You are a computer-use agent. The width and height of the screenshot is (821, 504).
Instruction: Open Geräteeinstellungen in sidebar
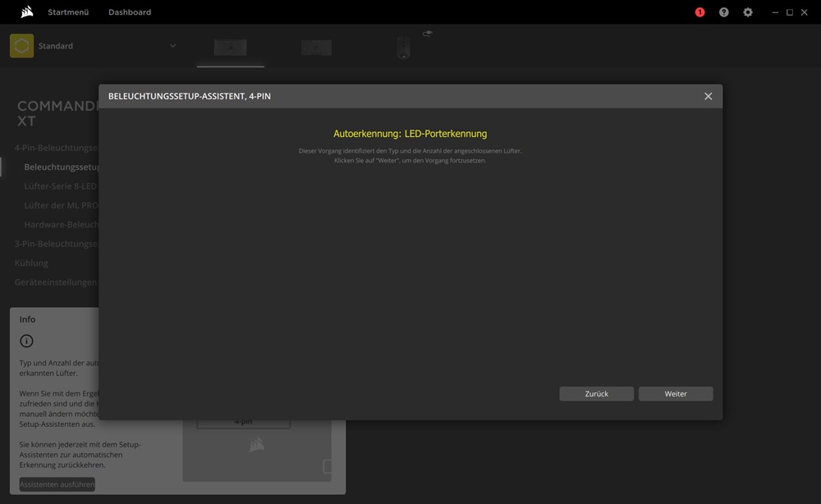coord(56,282)
